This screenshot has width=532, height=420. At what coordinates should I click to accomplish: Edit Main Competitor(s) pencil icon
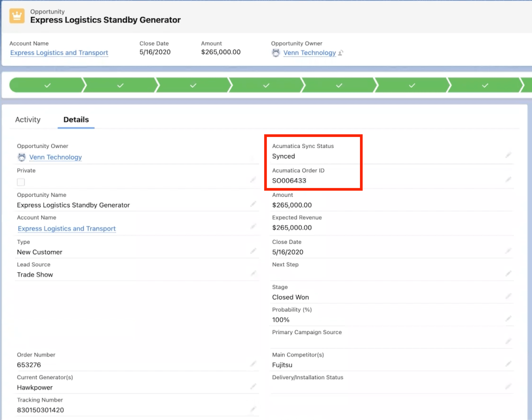508,364
